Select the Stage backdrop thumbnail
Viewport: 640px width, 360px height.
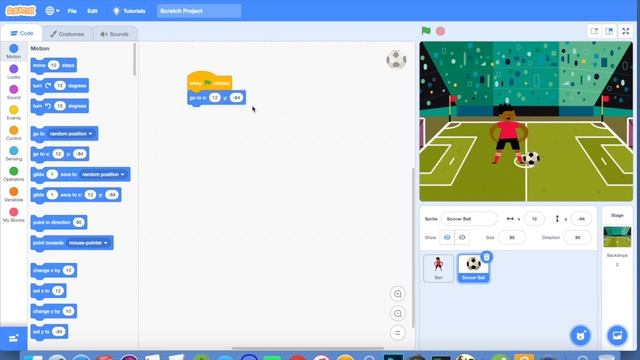click(617, 237)
